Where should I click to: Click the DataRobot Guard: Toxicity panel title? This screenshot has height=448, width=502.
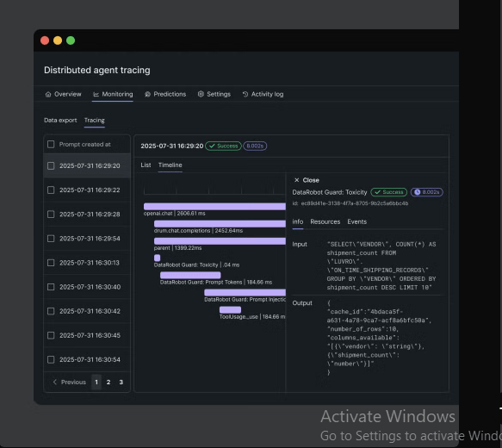(330, 192)
